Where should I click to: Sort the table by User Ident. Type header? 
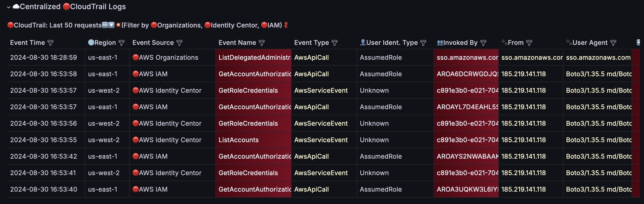(x=389, y=43)
